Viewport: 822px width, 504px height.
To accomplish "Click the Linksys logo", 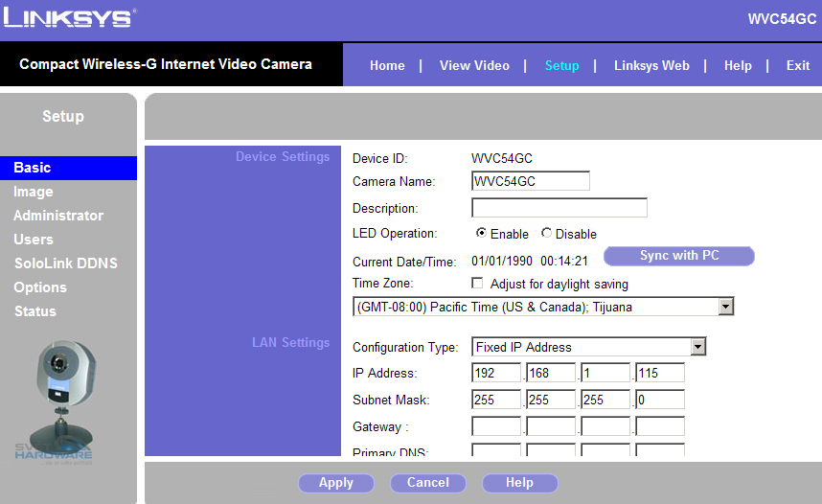I will 70,18.
